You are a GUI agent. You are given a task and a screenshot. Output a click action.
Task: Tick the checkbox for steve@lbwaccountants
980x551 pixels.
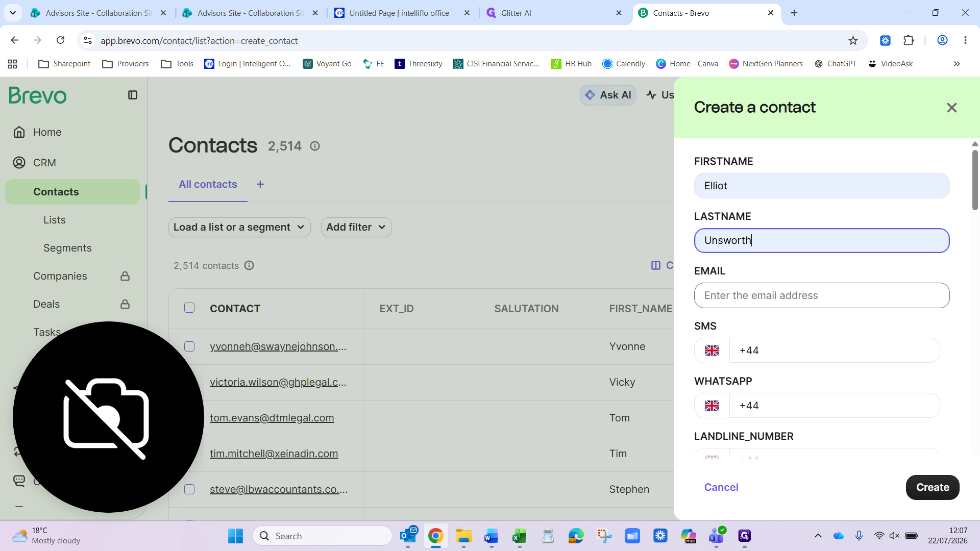pyautogui.click(x=189, y=489)
